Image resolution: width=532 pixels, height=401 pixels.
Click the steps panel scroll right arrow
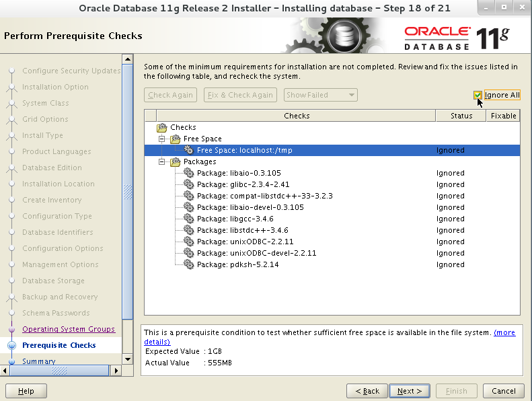[116, 371]
